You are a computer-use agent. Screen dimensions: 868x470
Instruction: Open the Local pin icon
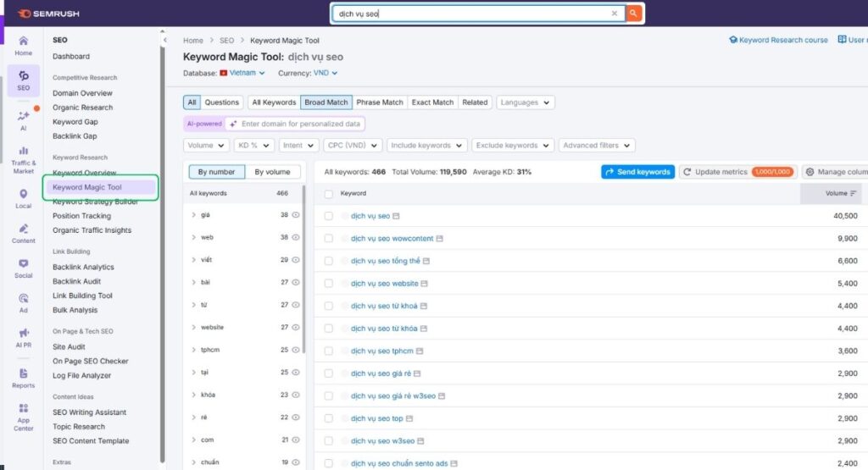23,198
